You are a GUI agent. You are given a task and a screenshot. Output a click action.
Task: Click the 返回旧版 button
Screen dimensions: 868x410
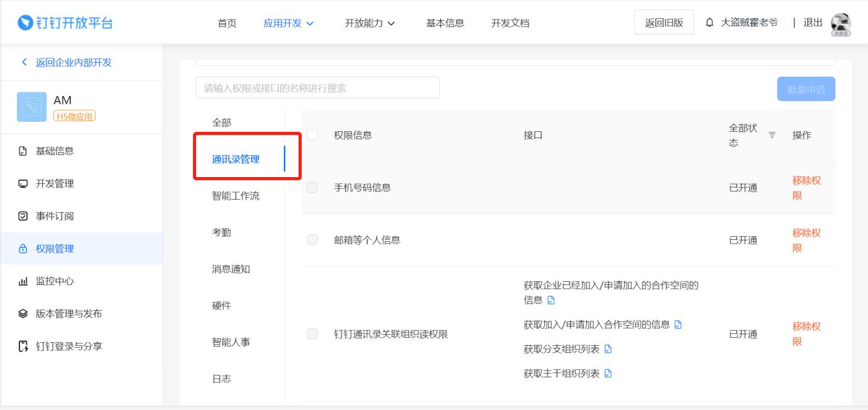click(664, 21)
